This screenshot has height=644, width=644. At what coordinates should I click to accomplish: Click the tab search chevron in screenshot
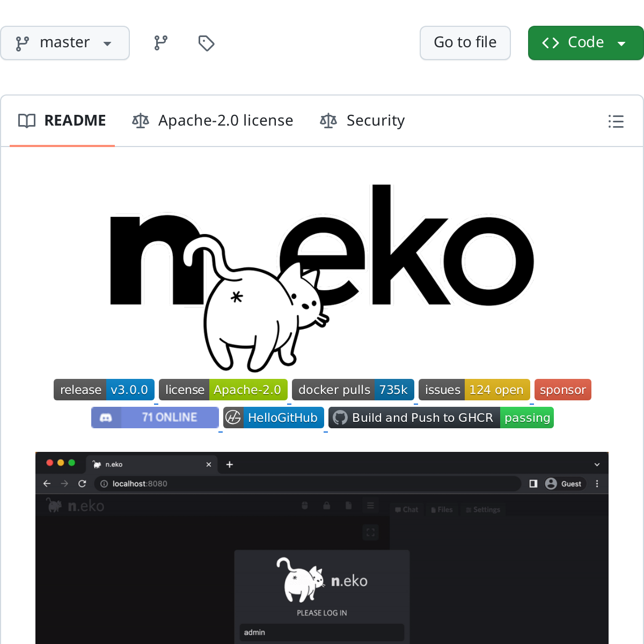tap(597, 464)
